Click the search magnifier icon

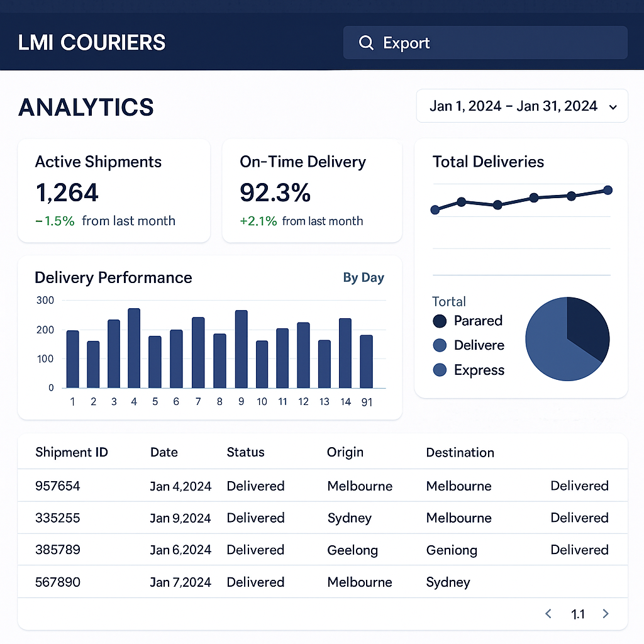tap(366, 43)
